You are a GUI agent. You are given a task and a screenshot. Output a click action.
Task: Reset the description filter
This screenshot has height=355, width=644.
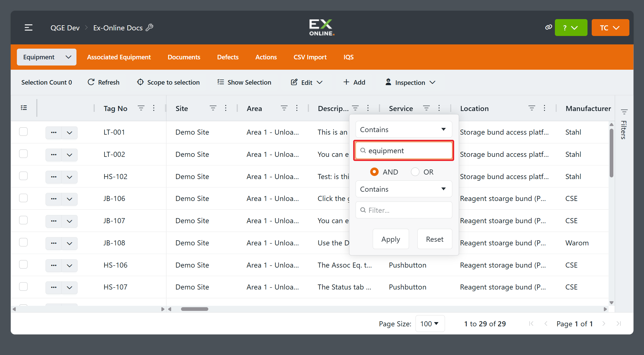point(435,239)
